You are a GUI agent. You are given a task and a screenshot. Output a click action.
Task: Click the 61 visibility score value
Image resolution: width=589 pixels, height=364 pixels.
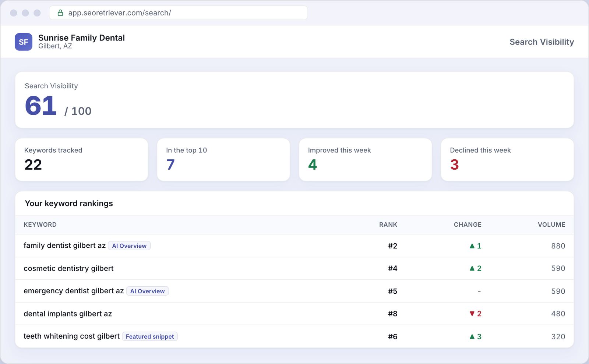40,106
